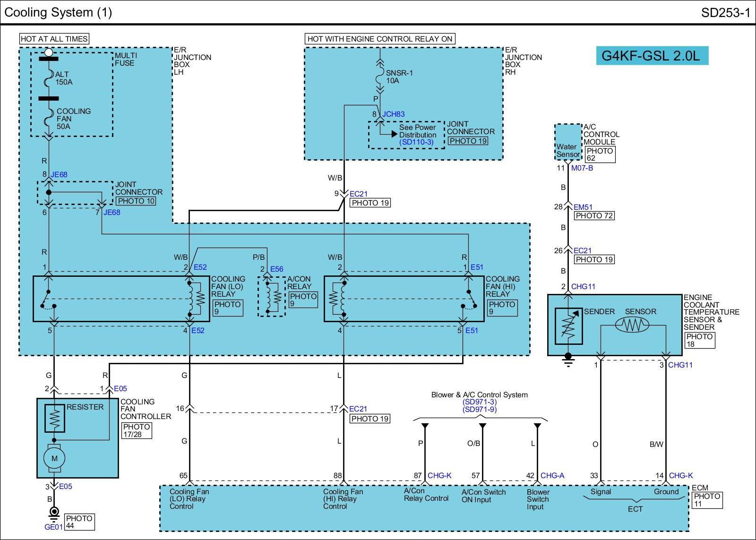Open the SD971-3 blower system link
The width and height of the screenshot is (756, 540).
(480, 402)
